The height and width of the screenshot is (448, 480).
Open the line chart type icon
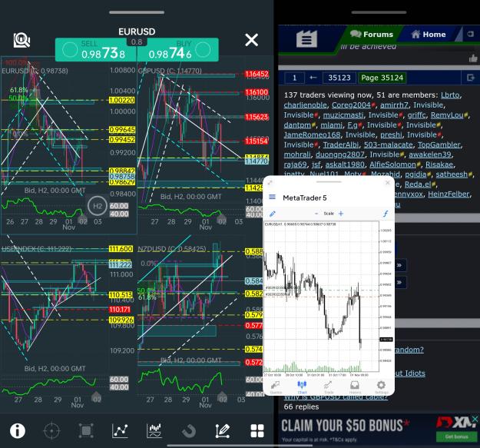(x=120, y=430)
